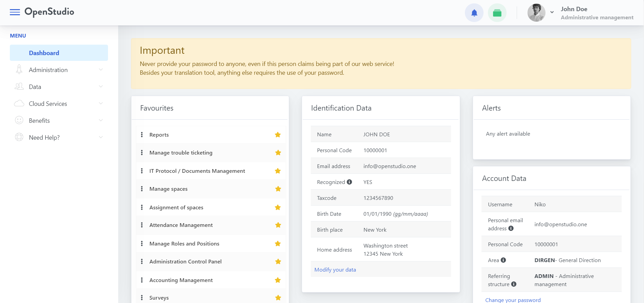Click the Modify your data link

335,270
